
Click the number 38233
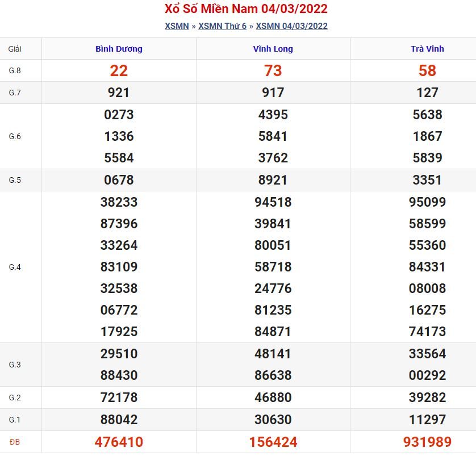click(x=119, y=202)
